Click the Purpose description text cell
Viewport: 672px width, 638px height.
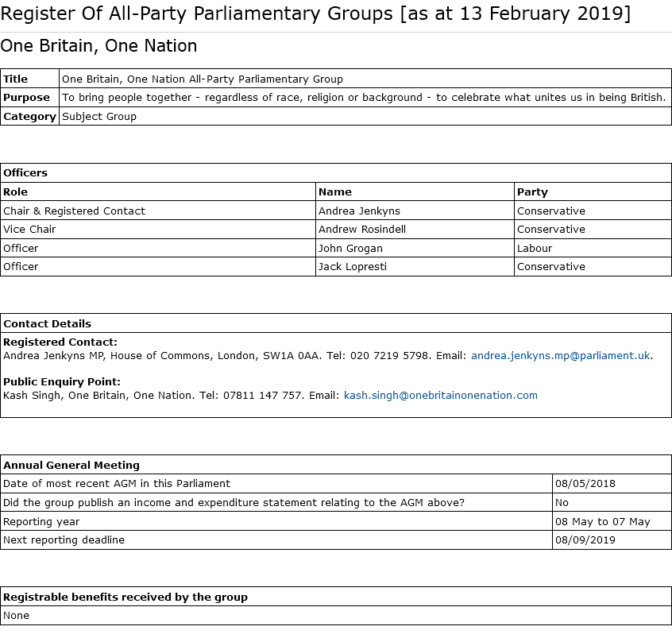[x=365, y=98]
